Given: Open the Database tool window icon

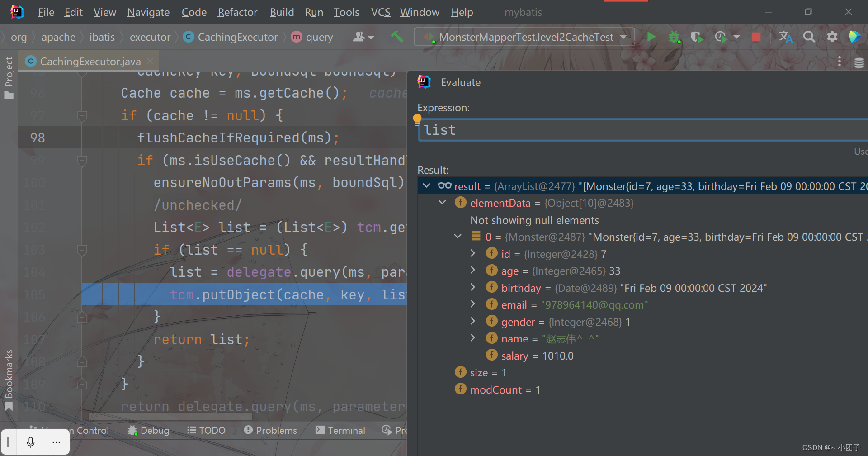Looking at the screenshot, I should tap(859, 62).
